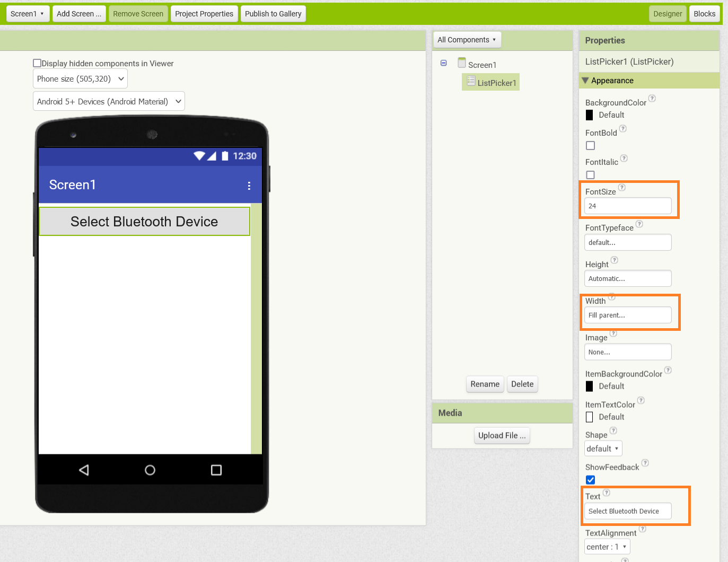Click the Width property help icon

tap(611, 296)
